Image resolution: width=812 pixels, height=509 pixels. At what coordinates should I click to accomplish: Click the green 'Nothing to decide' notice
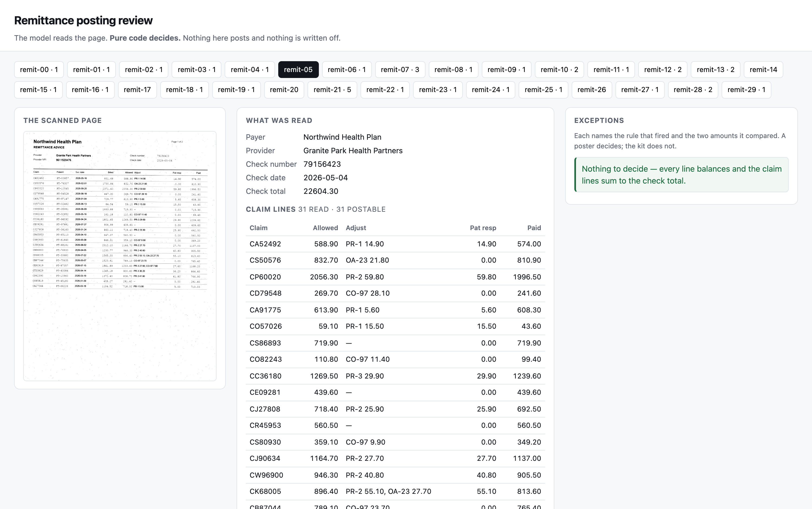(x=682, y=175)
